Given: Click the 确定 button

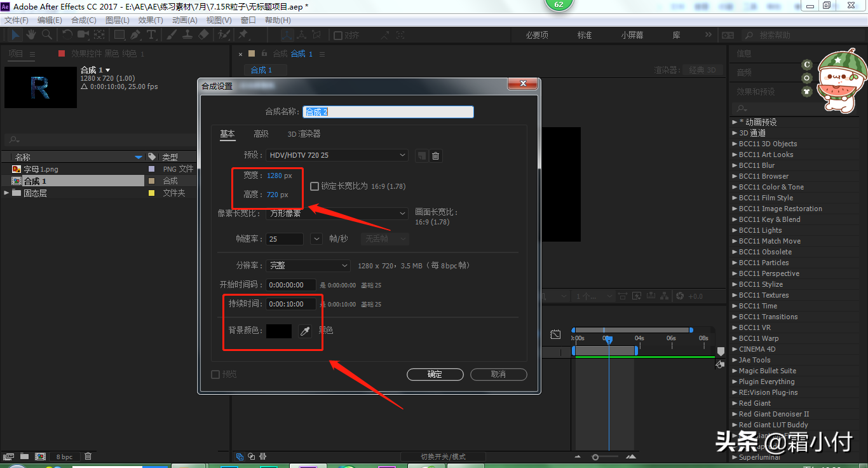Looking at the screenshot, I should tap(435, 375).
